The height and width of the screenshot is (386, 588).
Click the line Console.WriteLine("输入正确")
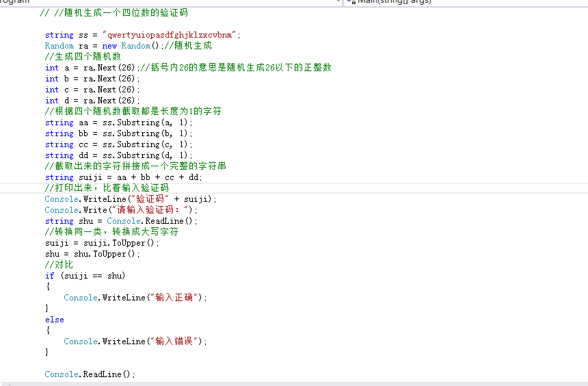(x=135, y=298)
